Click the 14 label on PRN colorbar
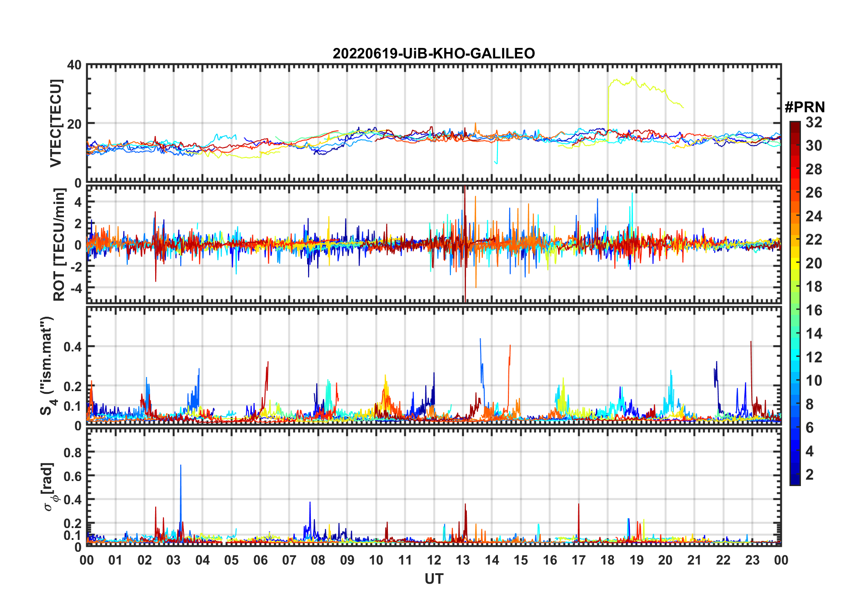 point(814,334)
